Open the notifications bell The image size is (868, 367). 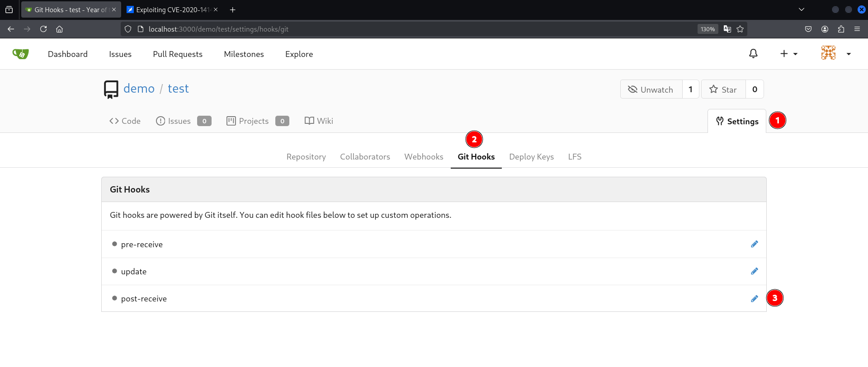click(753, 54)
